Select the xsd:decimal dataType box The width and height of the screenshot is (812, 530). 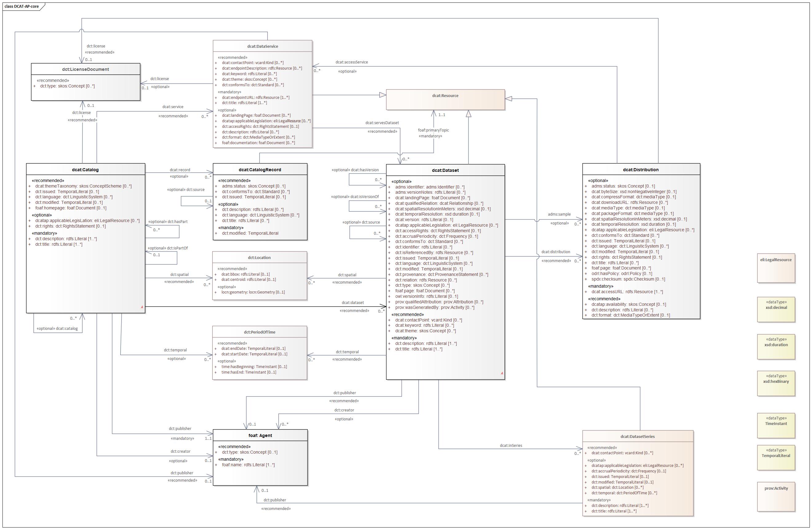pyautogui.click(x=776, y=310)
